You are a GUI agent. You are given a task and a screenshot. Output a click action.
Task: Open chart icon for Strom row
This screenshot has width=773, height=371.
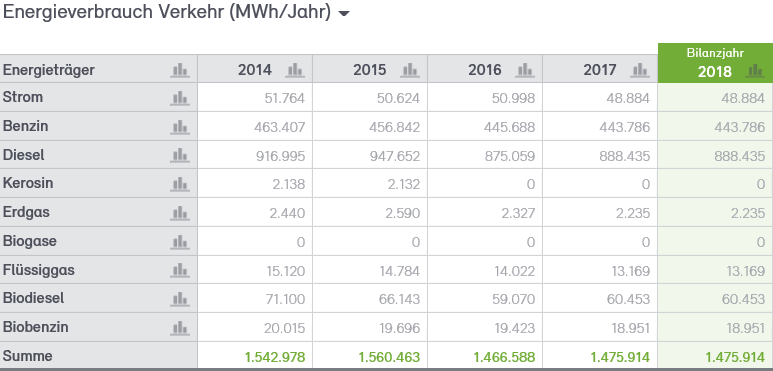click(180, 98)
